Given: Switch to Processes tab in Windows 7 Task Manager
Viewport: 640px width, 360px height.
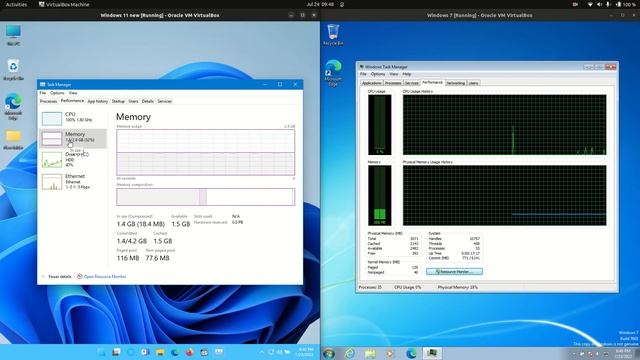Looking at the screenshot, I should pos(393,83).
